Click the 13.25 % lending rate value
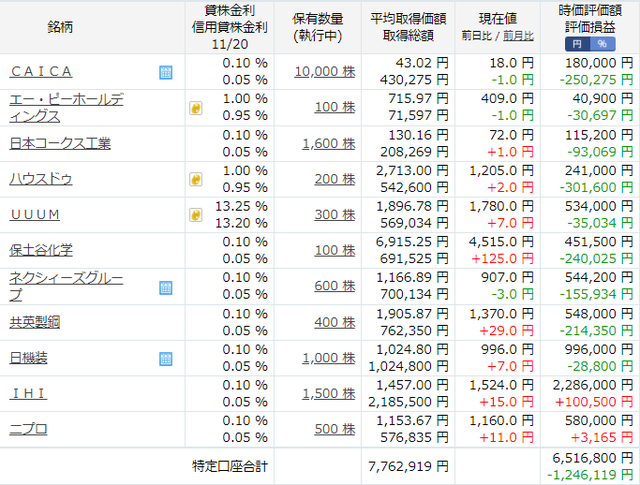This screenshot has width=640, height=485. (x=241, y=206)
